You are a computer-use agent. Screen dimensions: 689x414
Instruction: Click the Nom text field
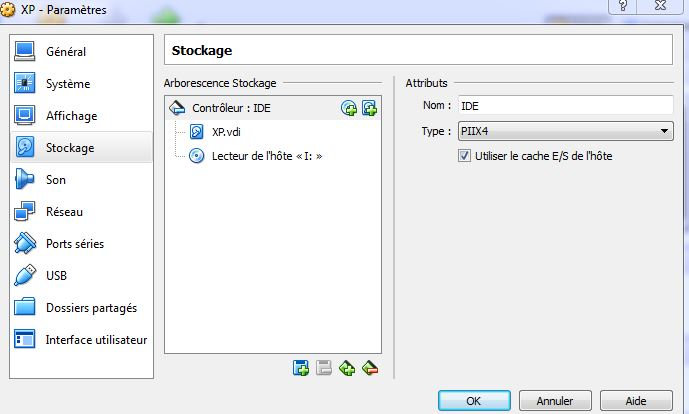click(565, 105)
